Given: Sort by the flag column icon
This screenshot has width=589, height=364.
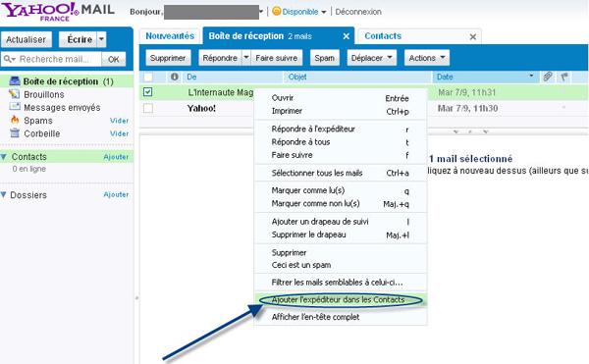Looking at the screenshot, I should pos(564,77).
